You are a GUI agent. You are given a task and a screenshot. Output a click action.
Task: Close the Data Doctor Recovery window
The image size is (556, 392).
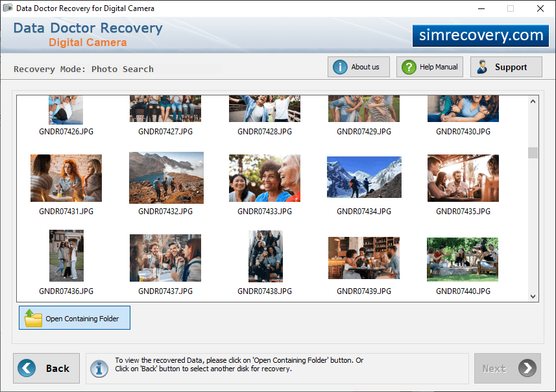click(540, 8)
